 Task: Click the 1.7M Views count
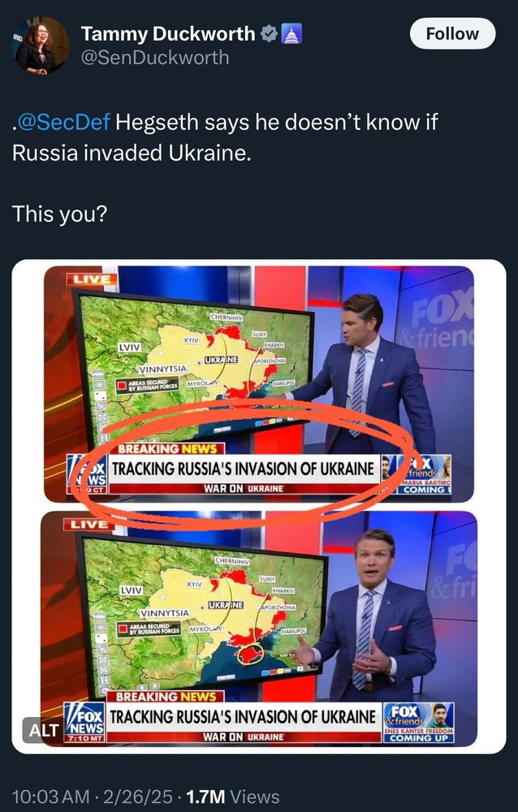tap(232, 797)
